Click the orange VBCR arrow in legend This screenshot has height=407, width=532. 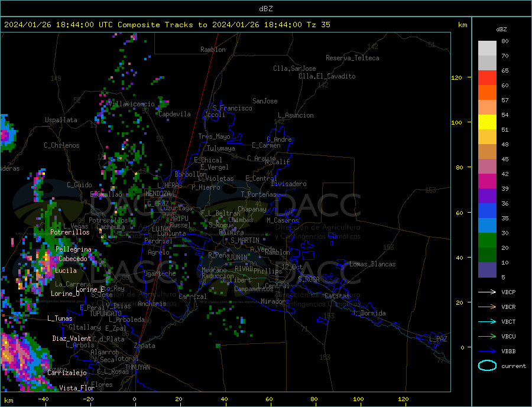(x=487, y=307)
